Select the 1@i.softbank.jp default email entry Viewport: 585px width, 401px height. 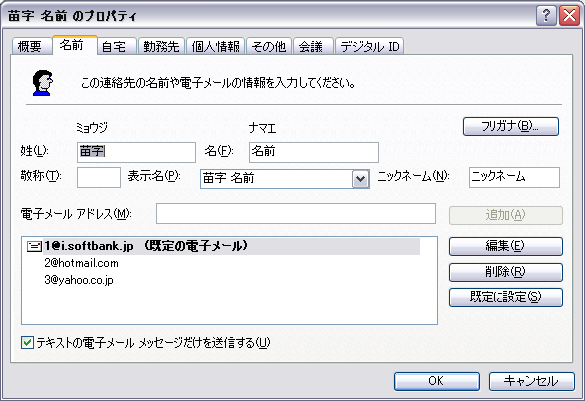coord(231,246)
